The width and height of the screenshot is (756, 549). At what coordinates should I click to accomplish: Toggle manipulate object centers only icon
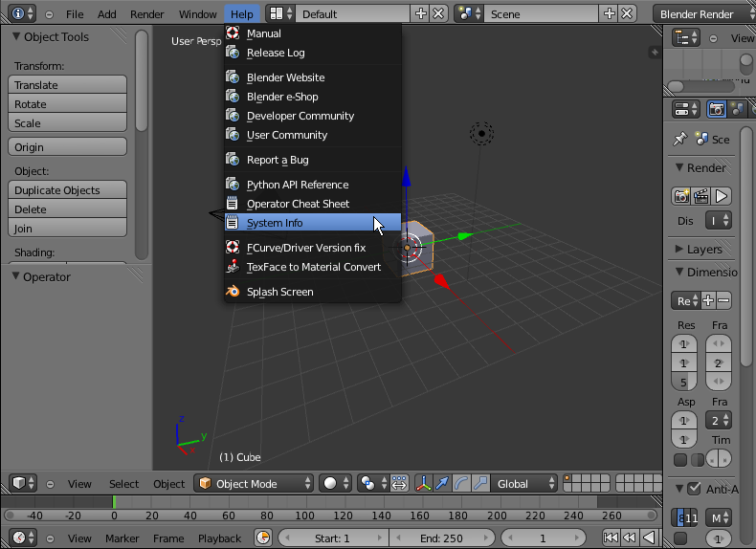click(400, 483)
